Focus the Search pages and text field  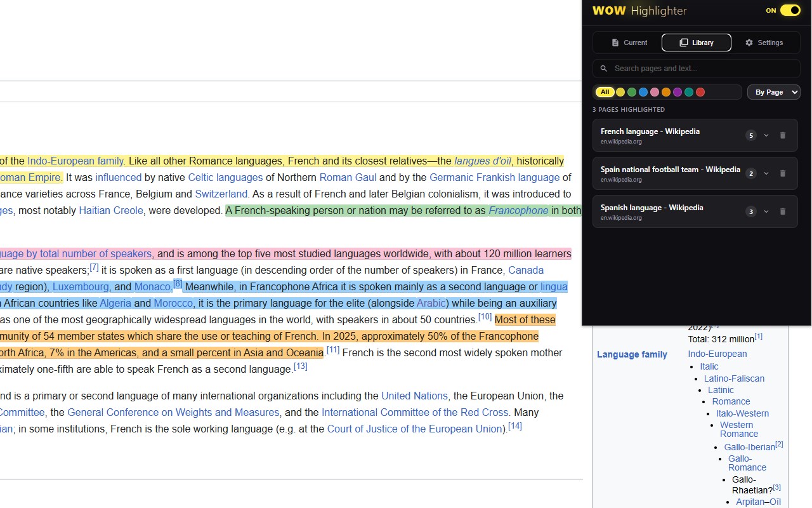[x=696, y=69]
